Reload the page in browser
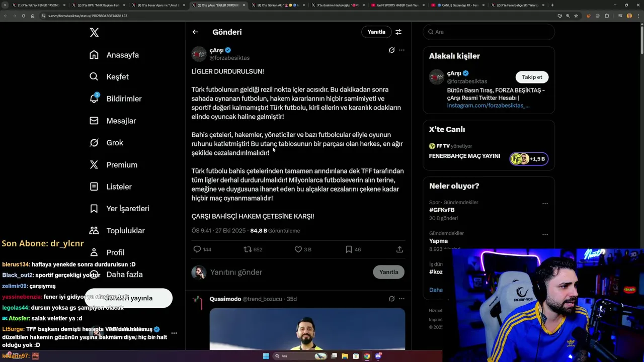The height and width of the screenshot is (362, 644). click(x=23, y=16)
